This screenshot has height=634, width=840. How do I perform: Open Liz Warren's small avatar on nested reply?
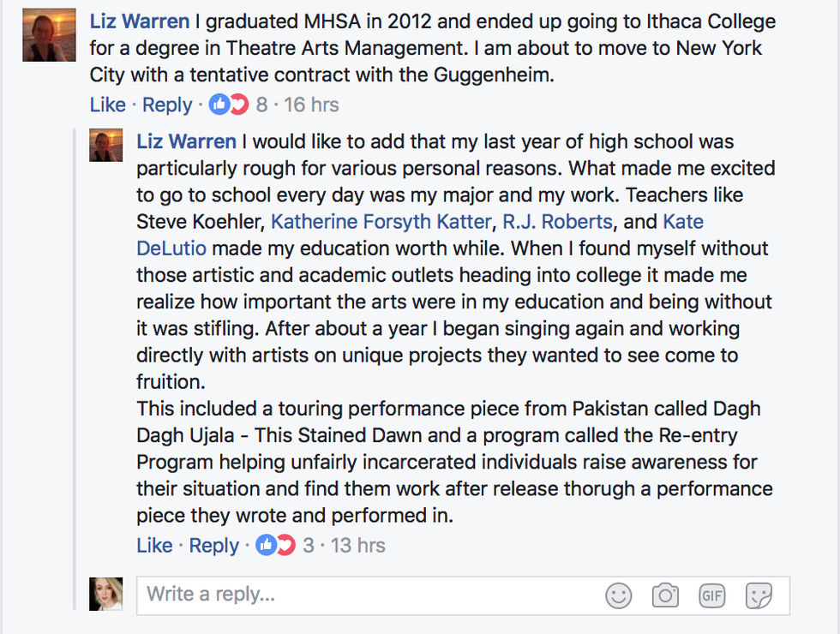coord(106,146)
